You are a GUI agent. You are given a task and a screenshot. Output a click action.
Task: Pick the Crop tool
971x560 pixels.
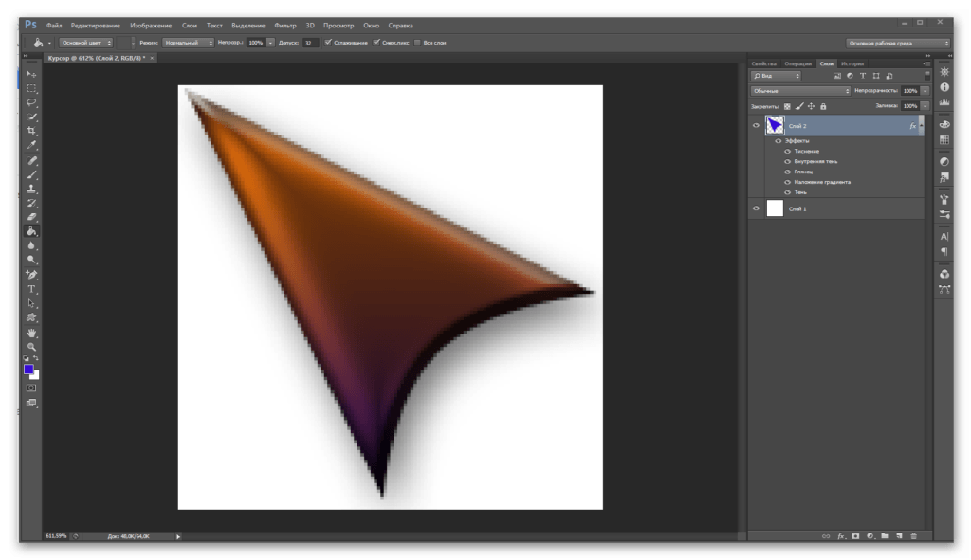click(31, 131)
